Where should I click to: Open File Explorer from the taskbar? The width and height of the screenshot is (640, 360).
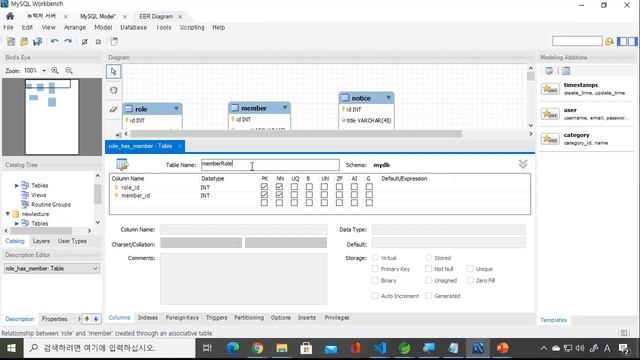(x=282, y=348)
